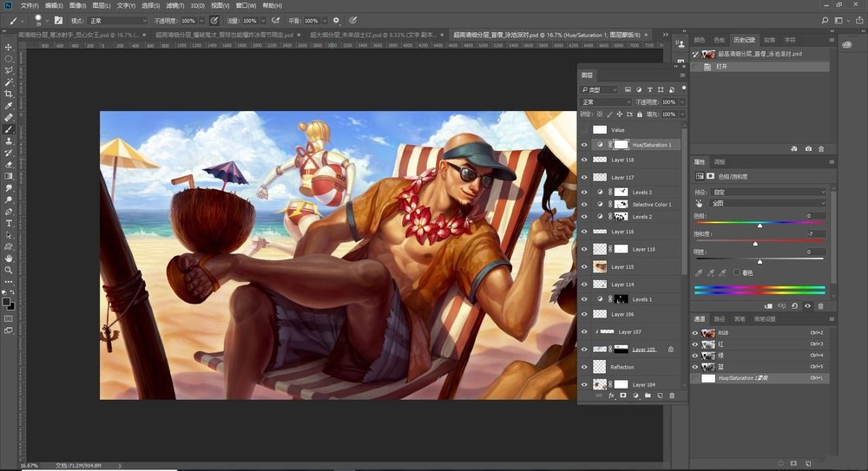Screen dimensions: 868x471
Task: Hide the RGB channel eye
Action: pos(695,333)
